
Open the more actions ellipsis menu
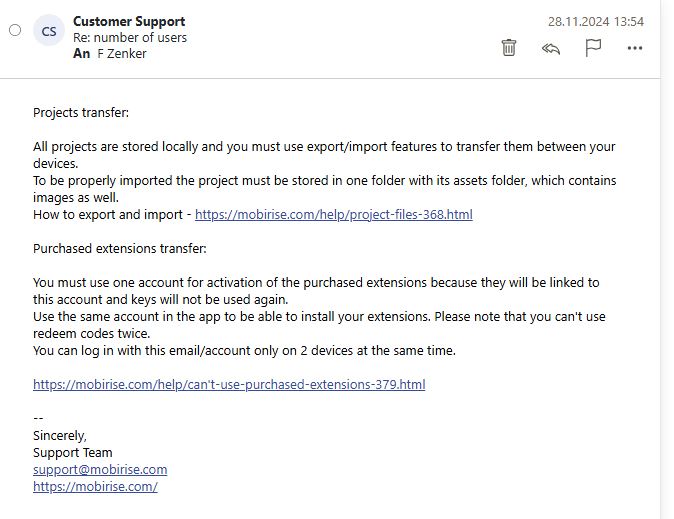634,48
